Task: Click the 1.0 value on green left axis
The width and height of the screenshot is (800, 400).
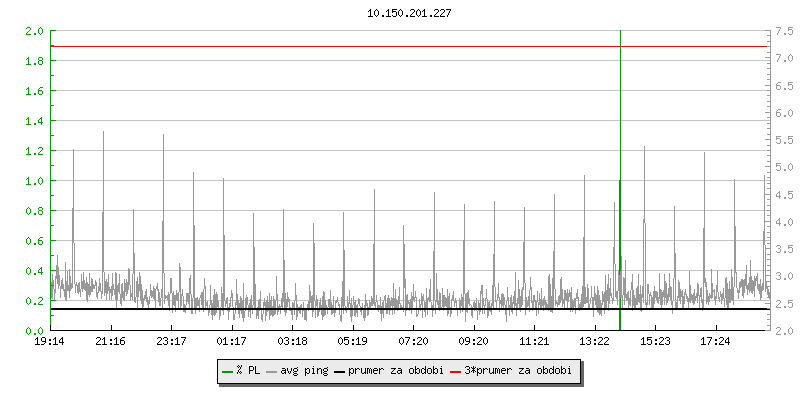Action: (x=33, y=181)
